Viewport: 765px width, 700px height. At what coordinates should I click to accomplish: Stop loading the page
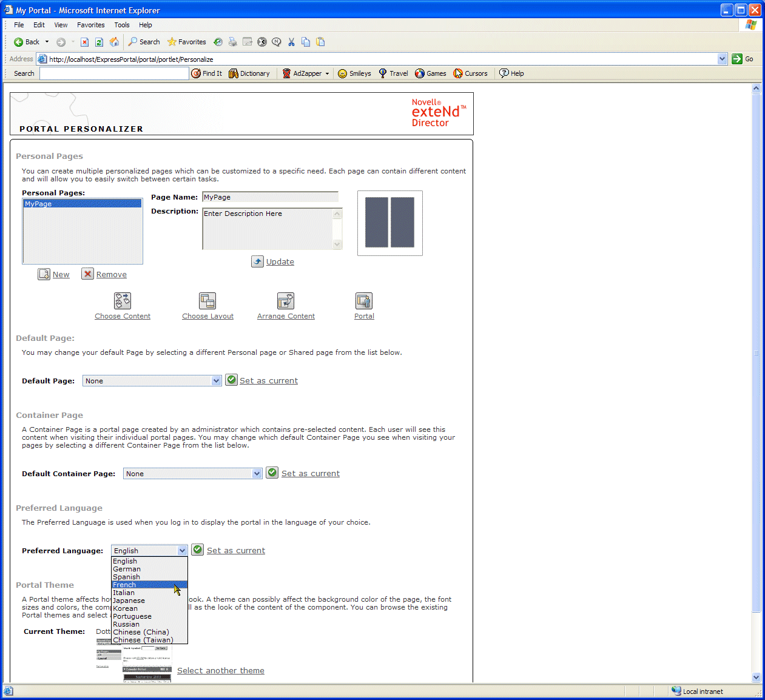pyautogui.click(x=84, y=42)
